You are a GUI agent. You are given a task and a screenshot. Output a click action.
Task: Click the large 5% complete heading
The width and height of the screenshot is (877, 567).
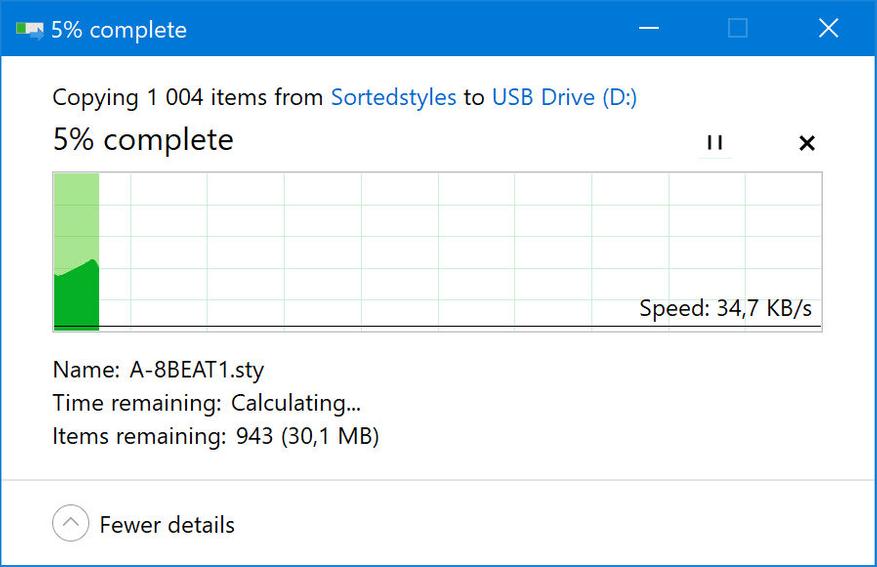[143, 140]
